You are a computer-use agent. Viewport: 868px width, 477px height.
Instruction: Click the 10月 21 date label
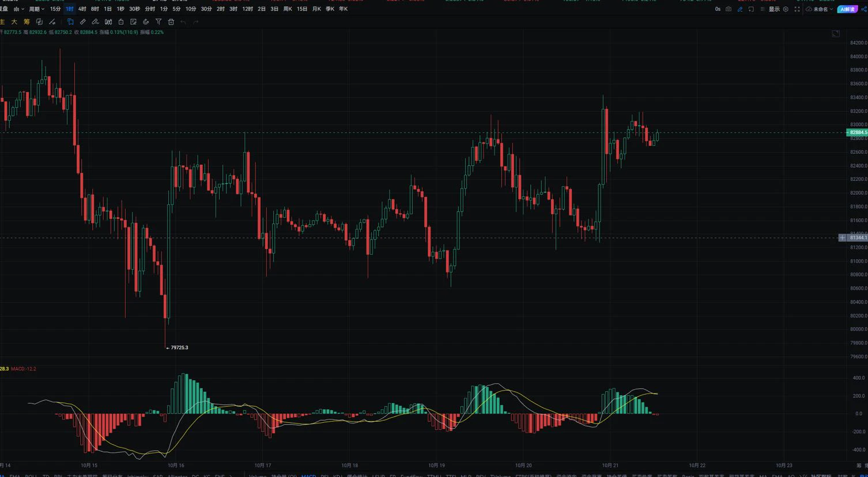pyautogui.click(x=610, y=465)
